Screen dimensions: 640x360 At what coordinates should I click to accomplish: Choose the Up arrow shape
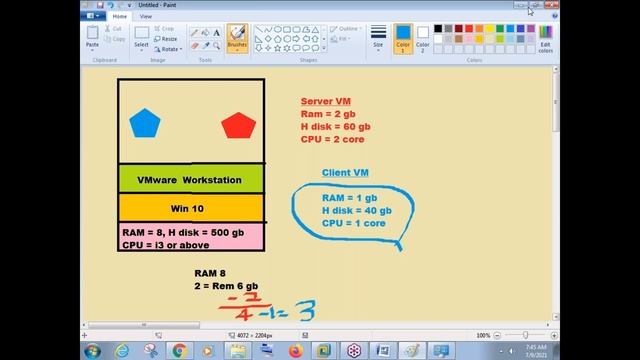pos(315,39)
